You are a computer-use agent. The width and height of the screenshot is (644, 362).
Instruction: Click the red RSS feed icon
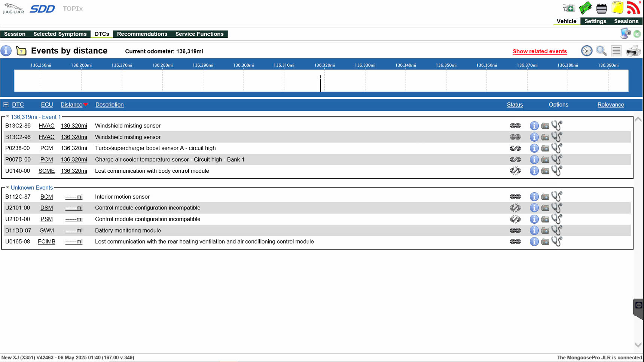point(634,7)
